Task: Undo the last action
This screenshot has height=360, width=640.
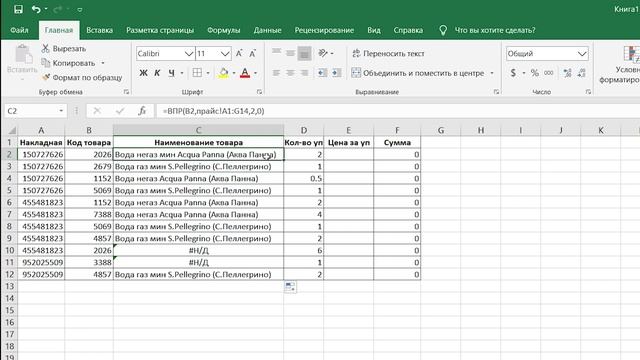Action: (36, 9)
